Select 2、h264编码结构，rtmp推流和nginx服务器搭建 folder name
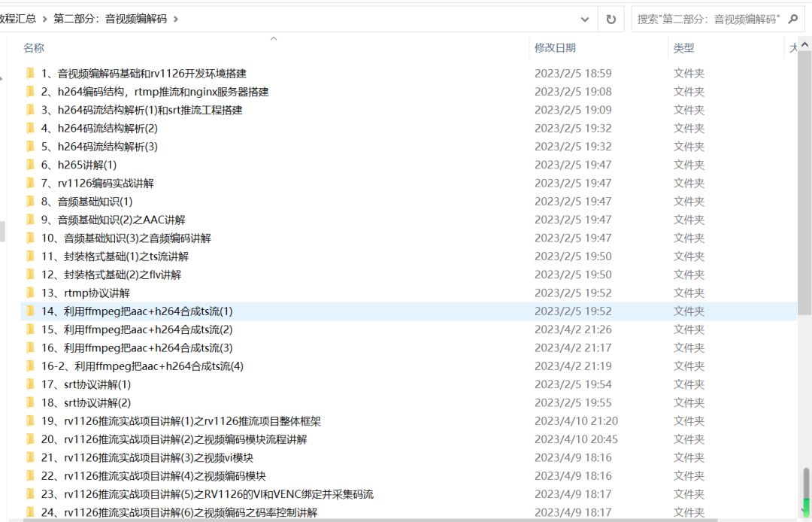 [155, 92]
